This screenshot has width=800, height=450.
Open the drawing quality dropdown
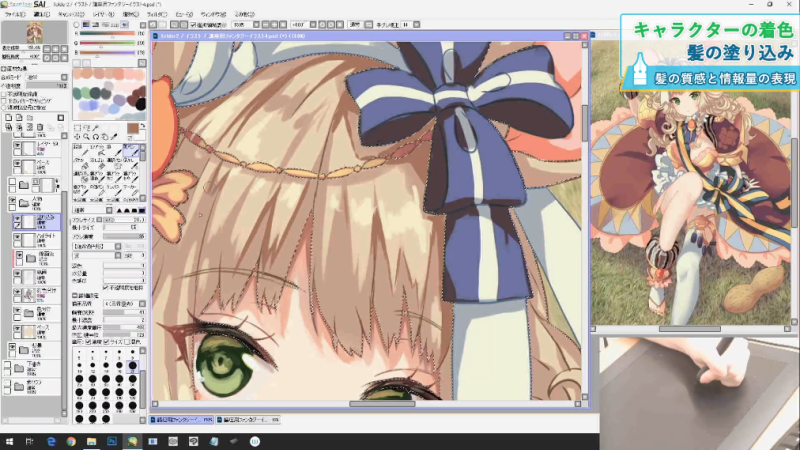click(x=142, y=304)
